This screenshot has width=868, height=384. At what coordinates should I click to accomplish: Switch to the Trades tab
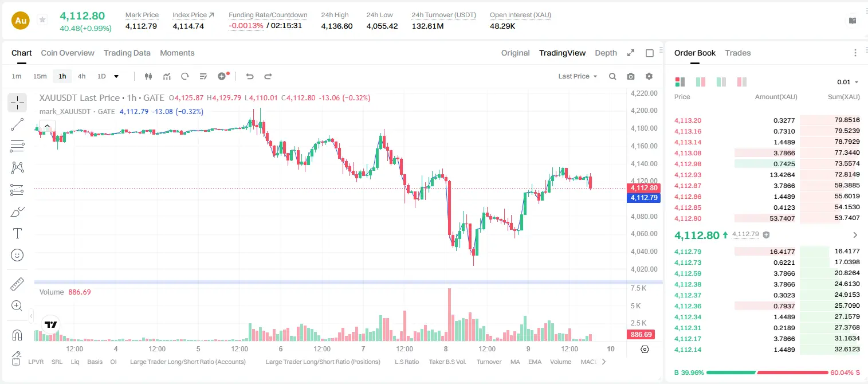[x=738, y=53]
